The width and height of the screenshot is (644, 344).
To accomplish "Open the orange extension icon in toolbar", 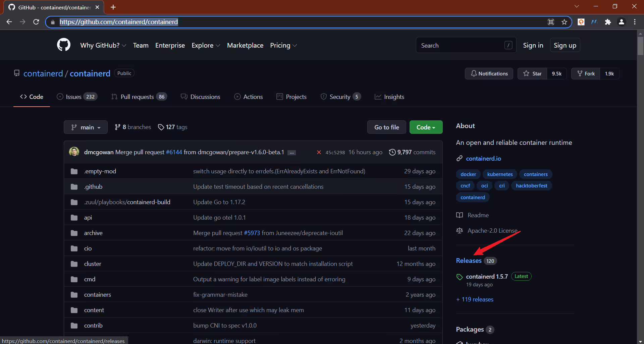I will pyautogui.click(x=581, y=22).
